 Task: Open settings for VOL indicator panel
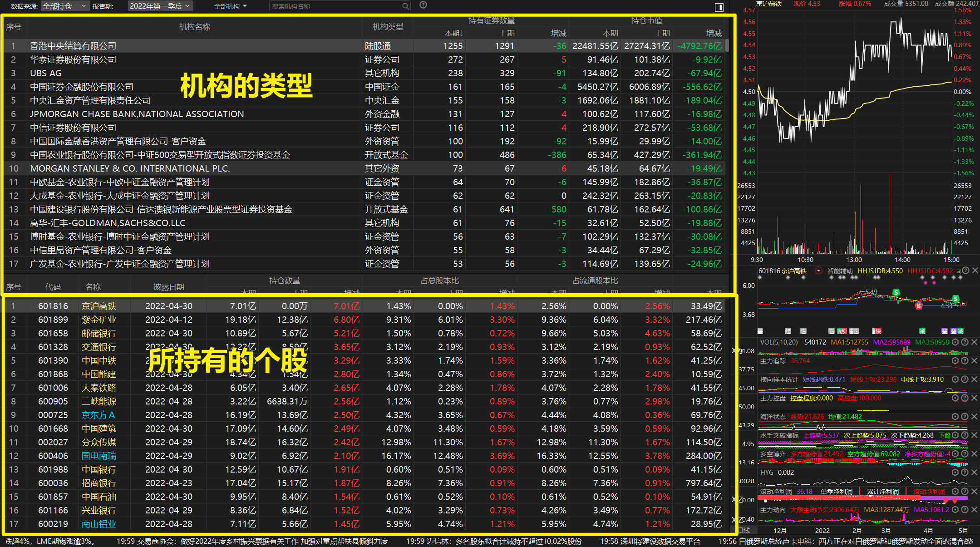(x=955, y=342)
